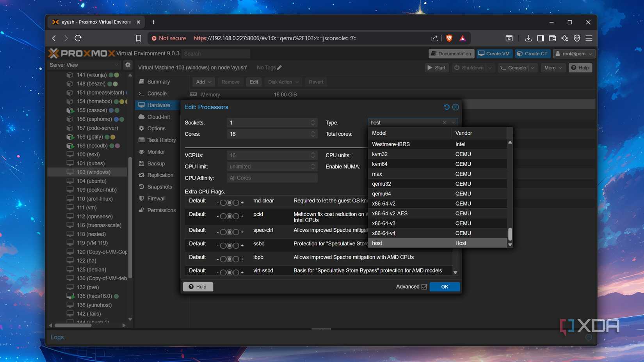Click OK to apply processor changes
Image resolution: width=644 pixels, height=362 pixels.
444,286
